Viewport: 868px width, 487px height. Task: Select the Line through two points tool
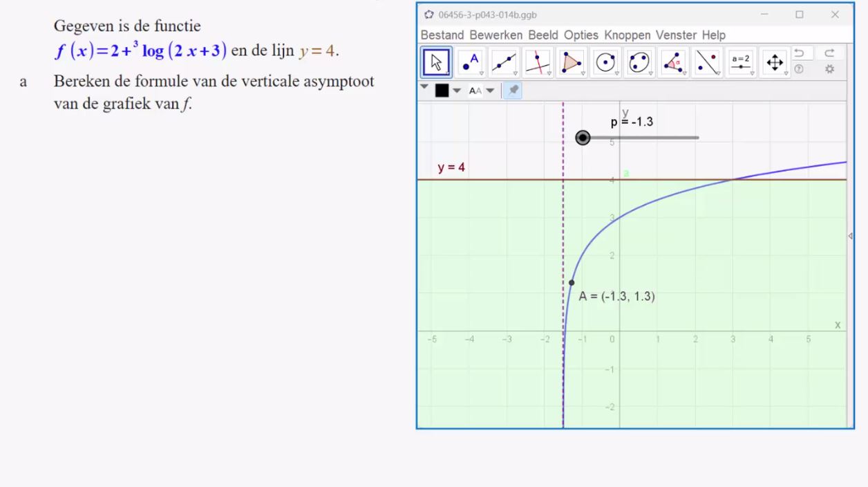(x=504, y=62)
